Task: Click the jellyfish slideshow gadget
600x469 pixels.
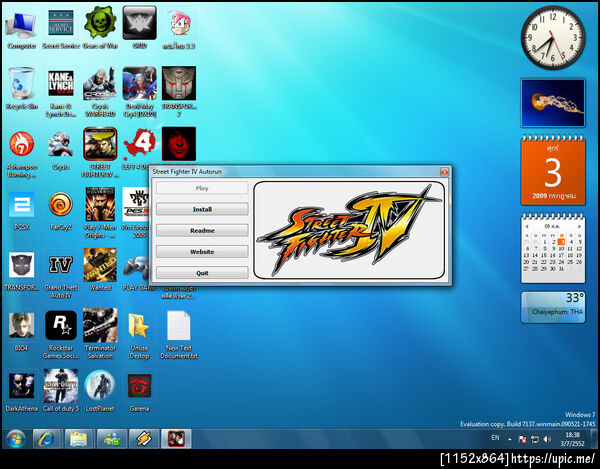Action: (553, 103)
